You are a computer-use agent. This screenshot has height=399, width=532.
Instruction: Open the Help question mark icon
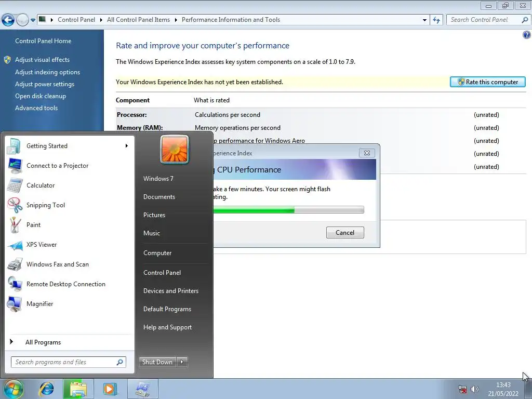527,35
